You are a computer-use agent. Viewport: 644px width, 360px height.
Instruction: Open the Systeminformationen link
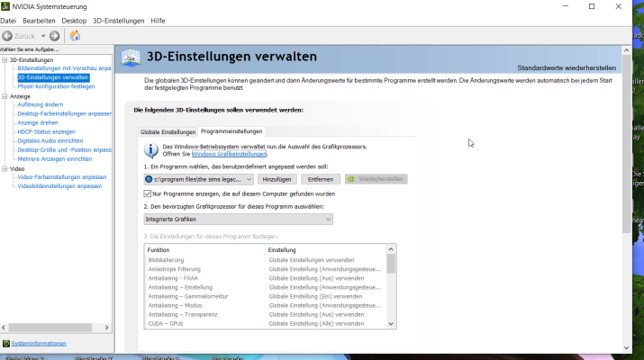tap(39, 344)
